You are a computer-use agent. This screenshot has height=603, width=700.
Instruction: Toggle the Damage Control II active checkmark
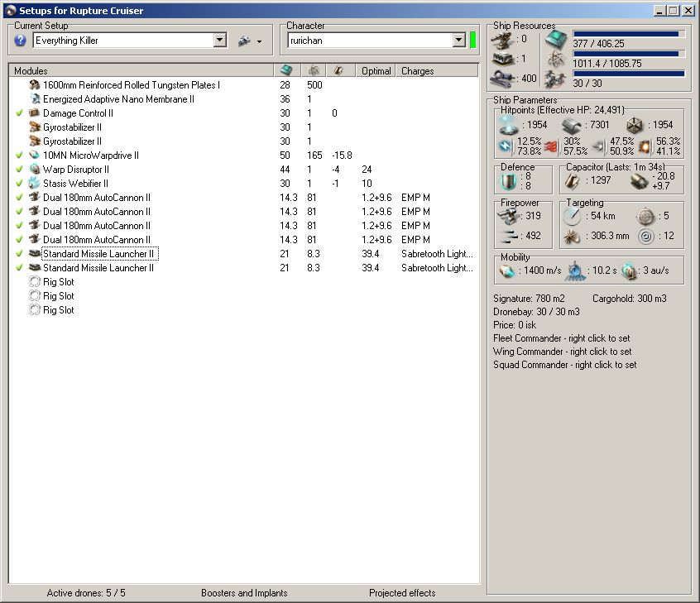click(19, 113)
